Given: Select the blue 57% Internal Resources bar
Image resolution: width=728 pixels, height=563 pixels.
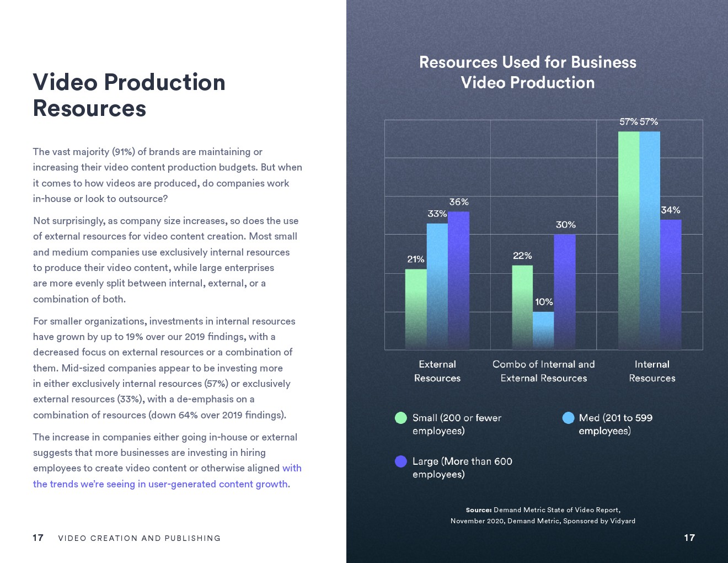Looking at the screenshot, I should 650,240.
